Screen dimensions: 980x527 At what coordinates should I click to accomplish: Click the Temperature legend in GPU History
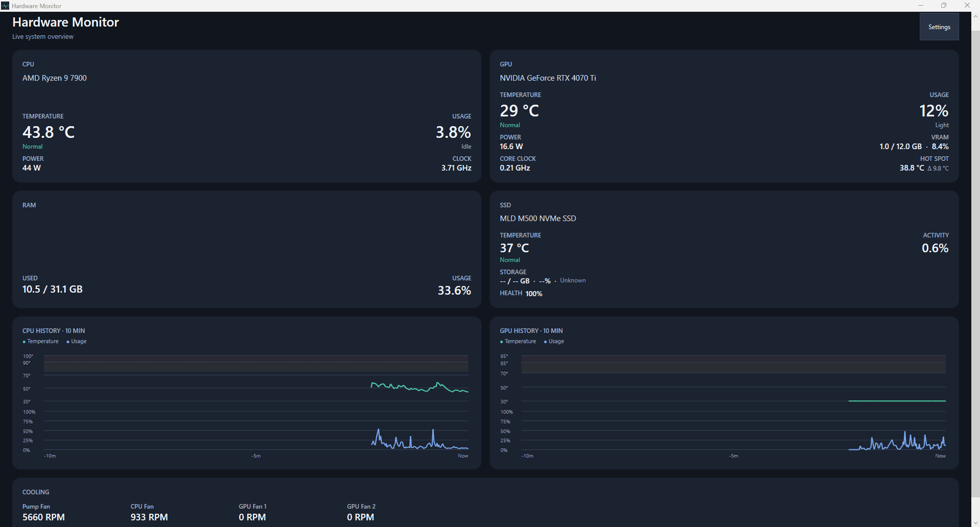(518, 342)
